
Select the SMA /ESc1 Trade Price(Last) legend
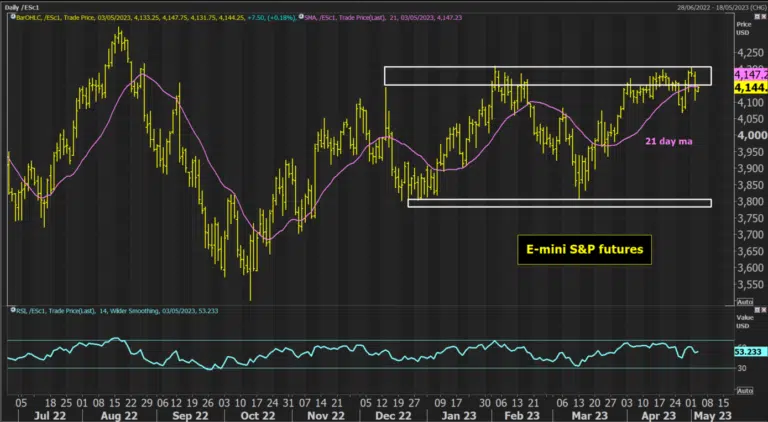coord(383,17)
